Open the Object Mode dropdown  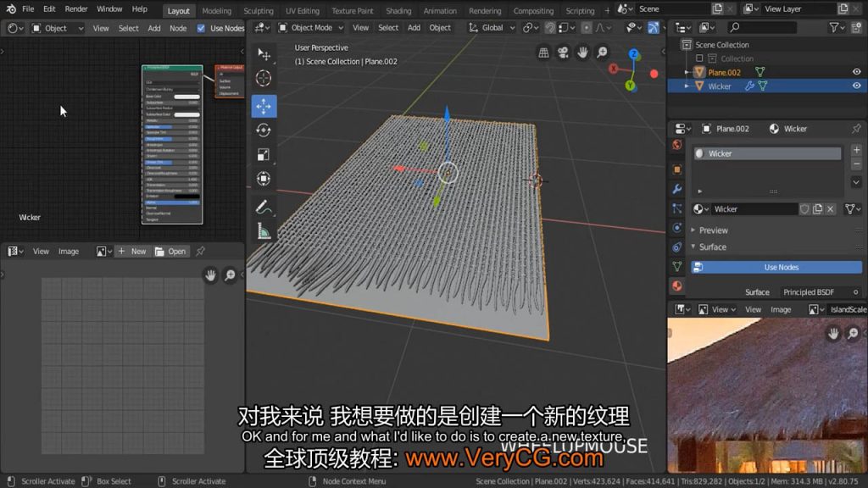[x=310, y=27]
